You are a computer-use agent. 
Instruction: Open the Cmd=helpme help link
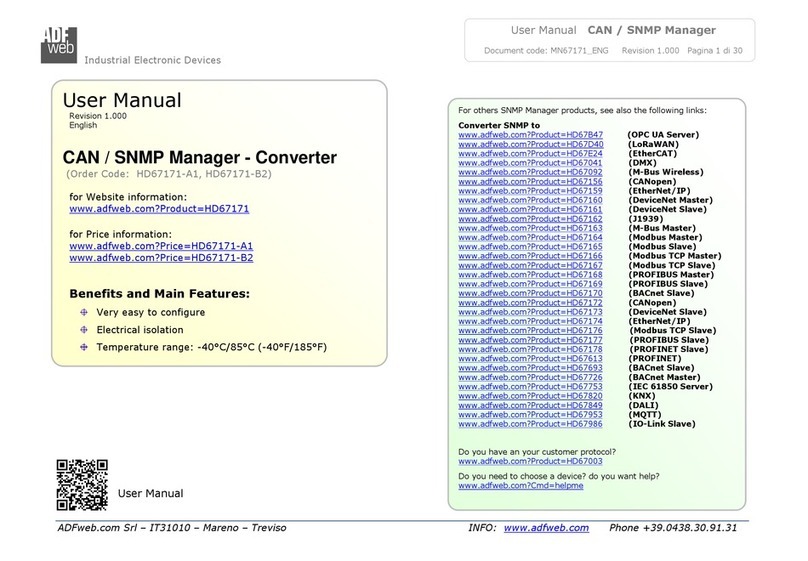[521, 485]
